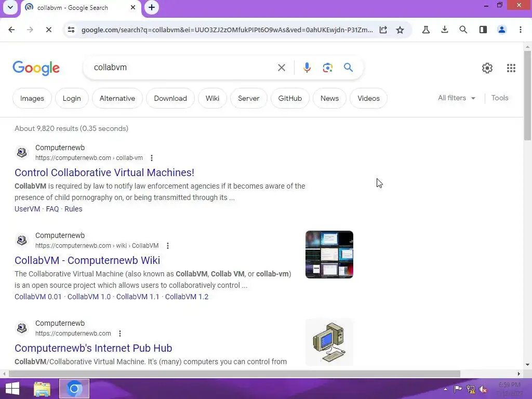532x399 pixels.
Task: Click the vertical scrollbar thumb
Action: [x=527, y=95]
